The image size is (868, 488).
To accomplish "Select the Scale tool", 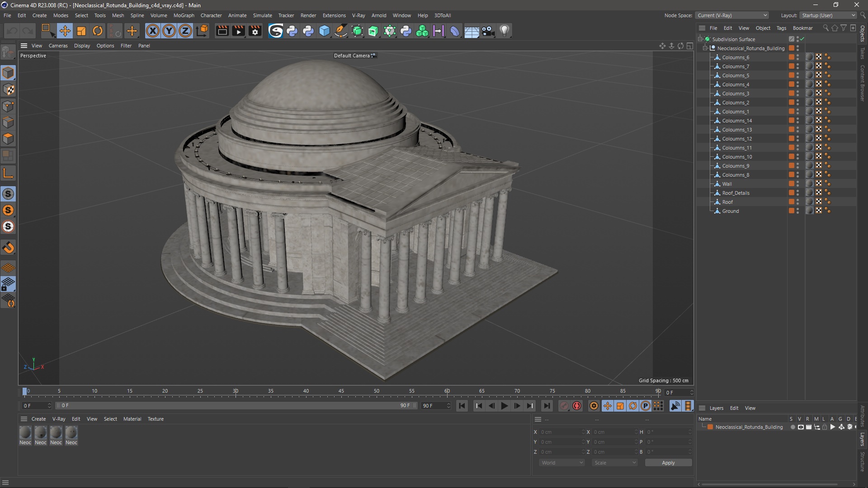I will pyautogui.click(x=81, y=31).
